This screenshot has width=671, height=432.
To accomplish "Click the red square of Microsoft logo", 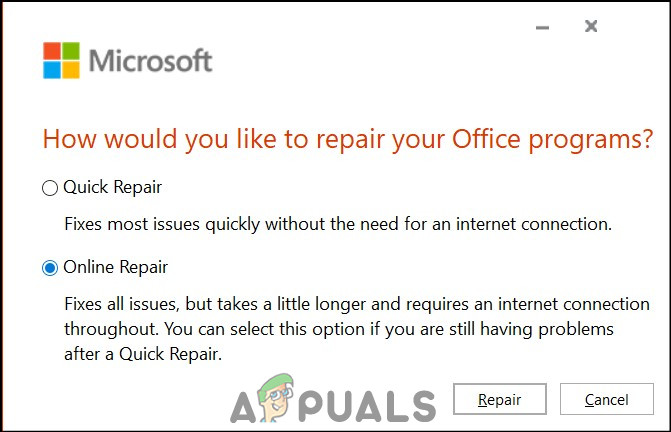I will 51,51.
